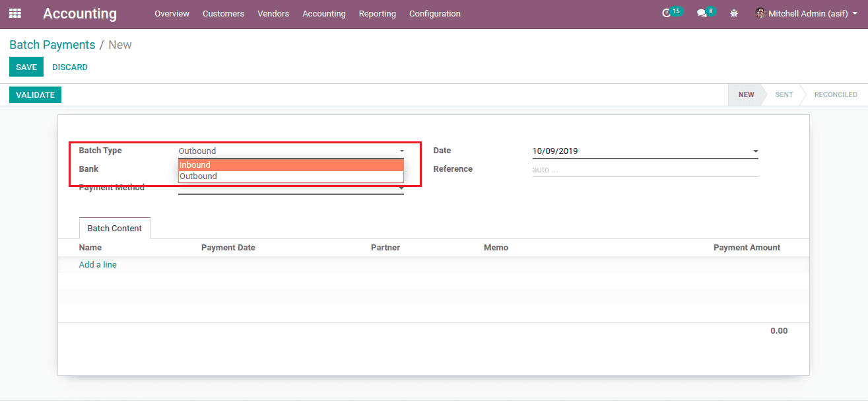Image resolution: width=868 pixels, height=401 pixels.
Task: Open the Batch Type dropdown
Action: [x=291, y=151]
